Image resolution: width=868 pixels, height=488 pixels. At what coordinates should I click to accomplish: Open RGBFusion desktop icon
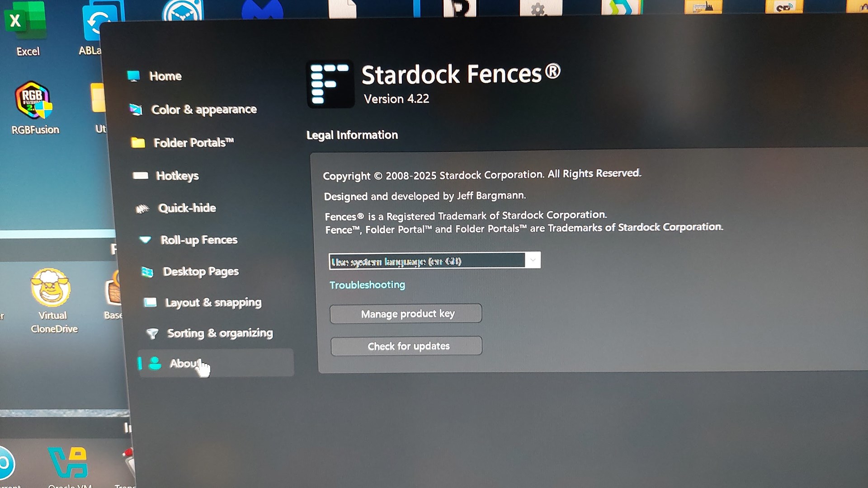click(x=33, y=100)
